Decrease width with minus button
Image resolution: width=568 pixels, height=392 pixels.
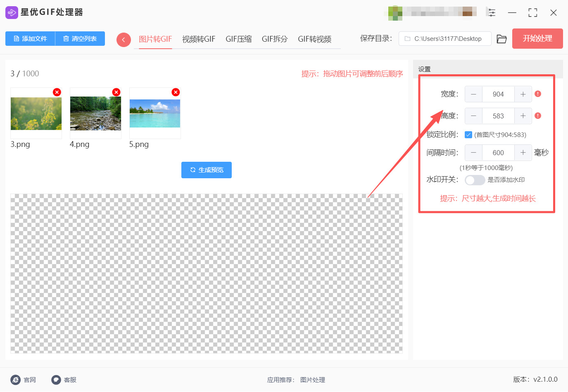coord(474,94)
